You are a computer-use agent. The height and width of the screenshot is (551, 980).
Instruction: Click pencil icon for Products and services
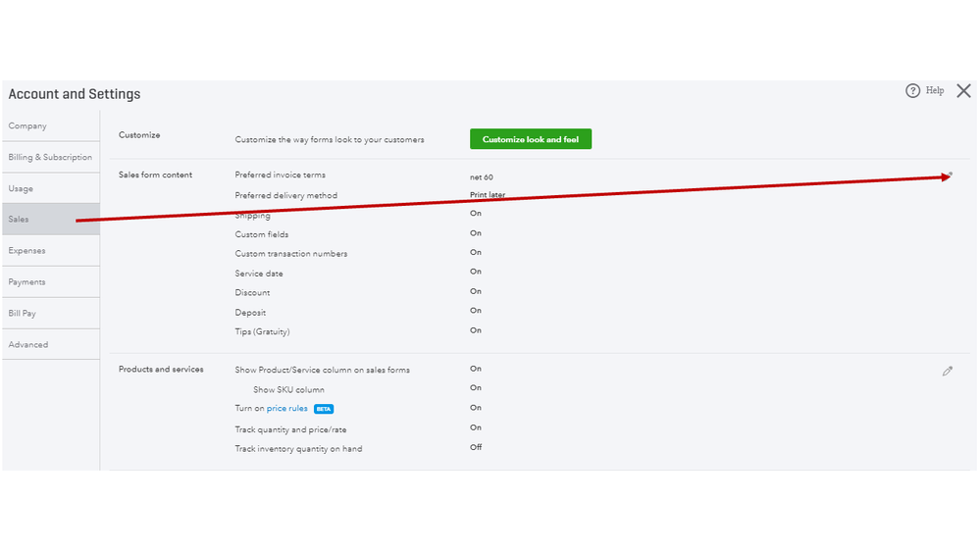tap(948, 371)
